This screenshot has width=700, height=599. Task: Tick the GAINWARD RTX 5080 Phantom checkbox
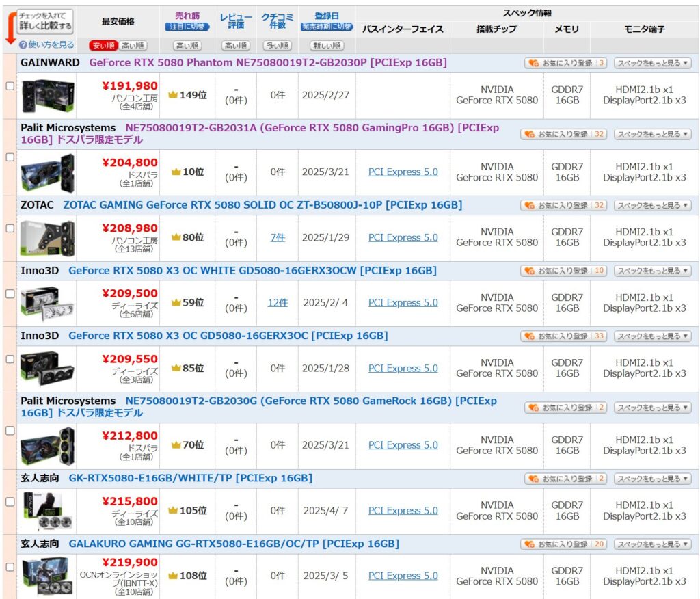click(x=10, y=86)
